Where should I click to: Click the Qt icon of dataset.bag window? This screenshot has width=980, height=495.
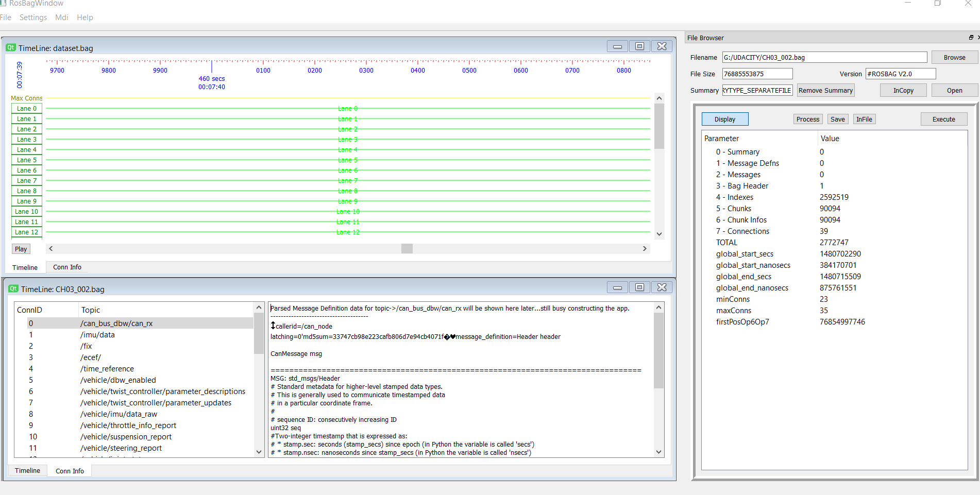click(11, 48)
